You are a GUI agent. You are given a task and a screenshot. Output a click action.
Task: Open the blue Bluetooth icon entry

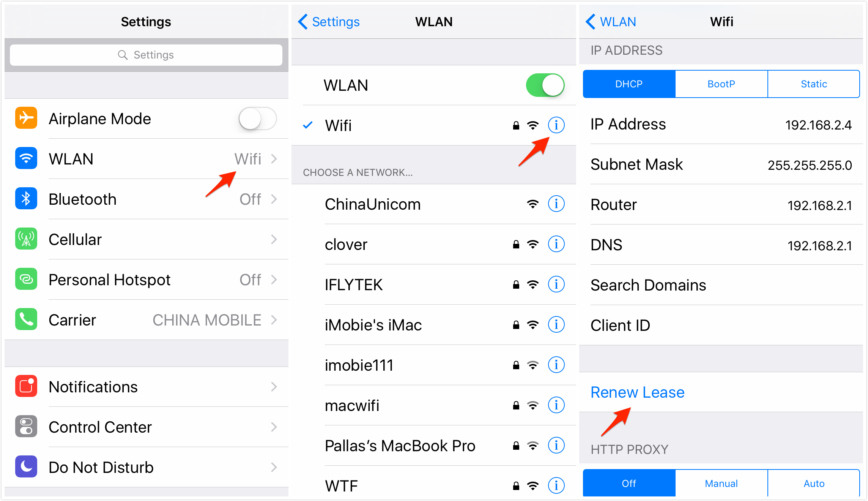pyautogui.click(x=26, y=199)
